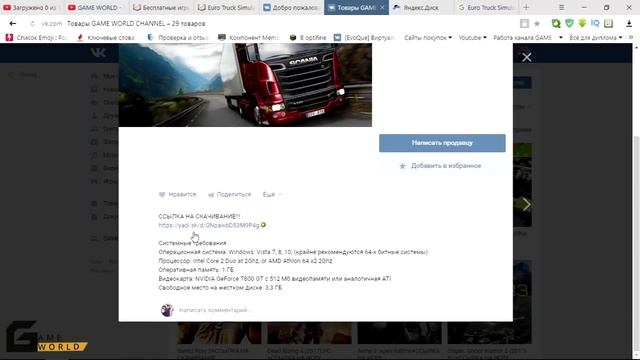The height and width of the screenshot is (360, 640).
Task: Click the commenter avatar near comment field
Action: coord(167,310)
